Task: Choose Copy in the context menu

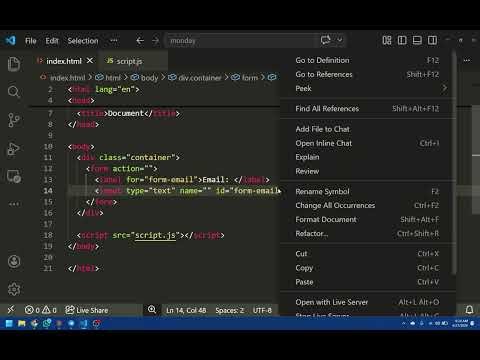Action: click(x=367, y=268)
